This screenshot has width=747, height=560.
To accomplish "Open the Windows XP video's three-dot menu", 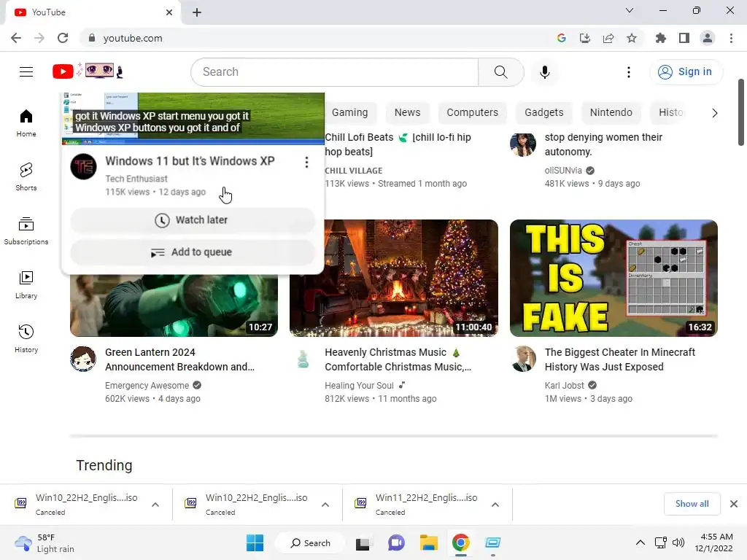I will pos(307,163).
